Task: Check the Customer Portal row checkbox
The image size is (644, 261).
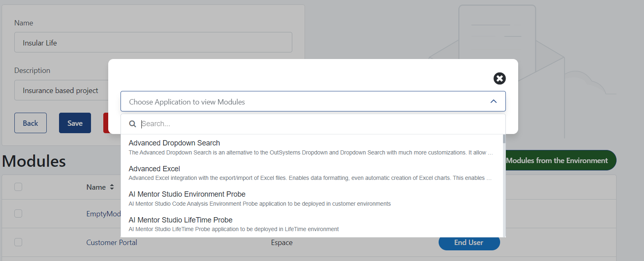Action: [x=18, y=242]
